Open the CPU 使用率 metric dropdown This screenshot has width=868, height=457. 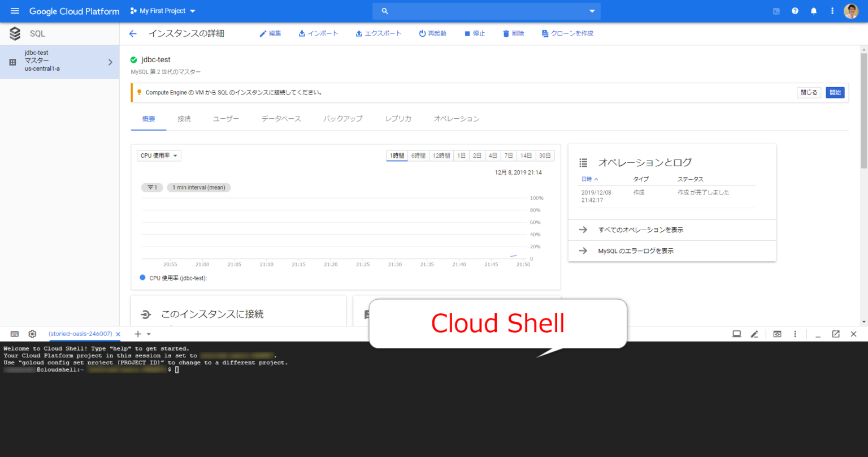[x=158, y=156]
